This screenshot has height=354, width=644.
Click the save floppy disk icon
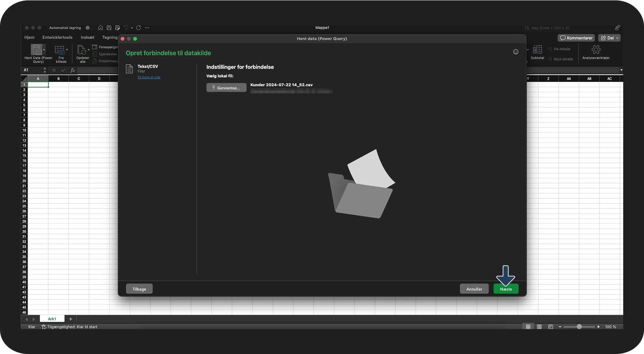pyautogui.click(x=109, y=28)
